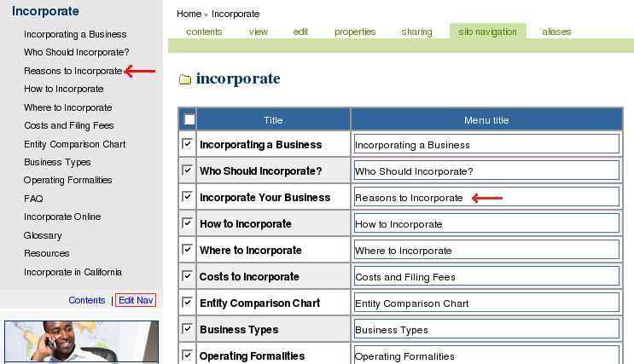
Task: Navigate to Incorporate in California sidebar link
Action: [73, 272]
